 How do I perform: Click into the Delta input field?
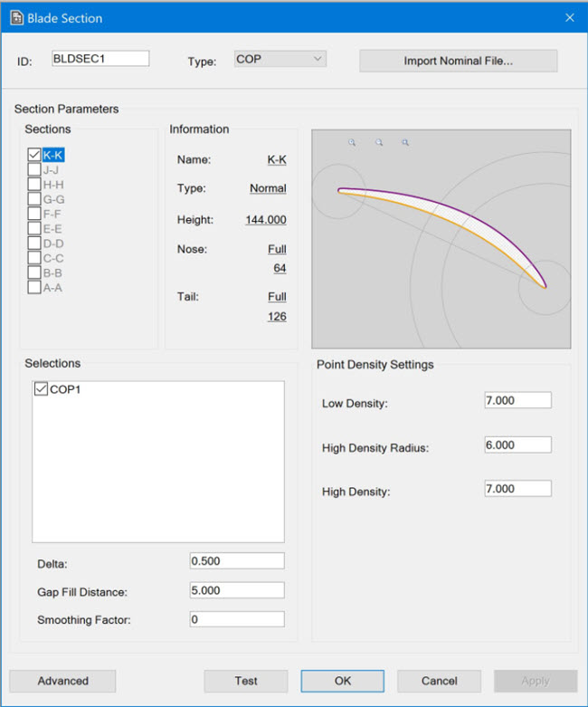(237, 561)
